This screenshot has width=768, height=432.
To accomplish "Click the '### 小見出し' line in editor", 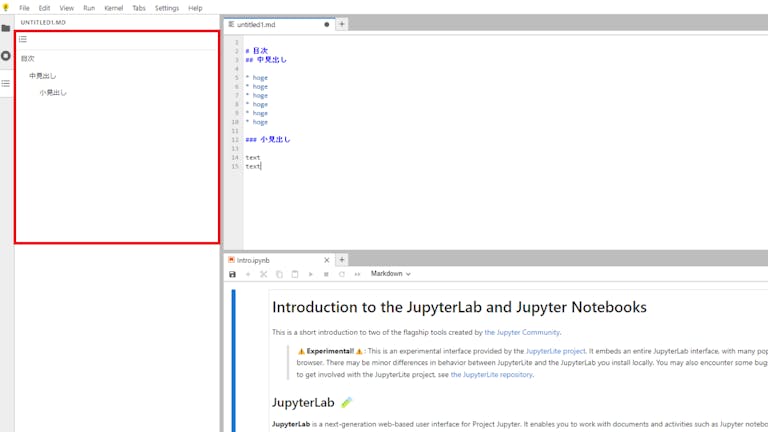I will point(268,140).
